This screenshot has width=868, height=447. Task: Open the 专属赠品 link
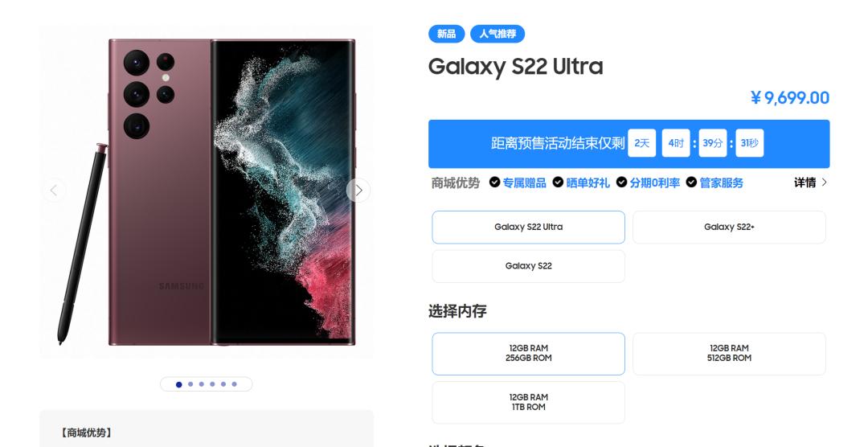pyautogui.click(x=524, y=182)
